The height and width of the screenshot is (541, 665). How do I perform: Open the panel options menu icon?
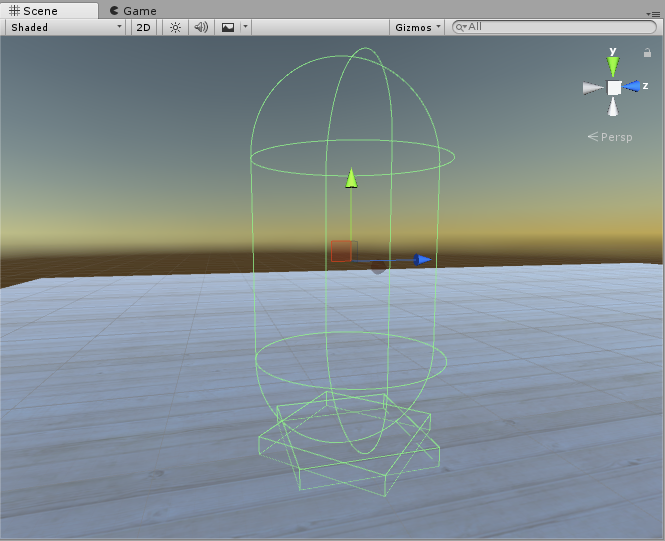[x=654, y=14]
